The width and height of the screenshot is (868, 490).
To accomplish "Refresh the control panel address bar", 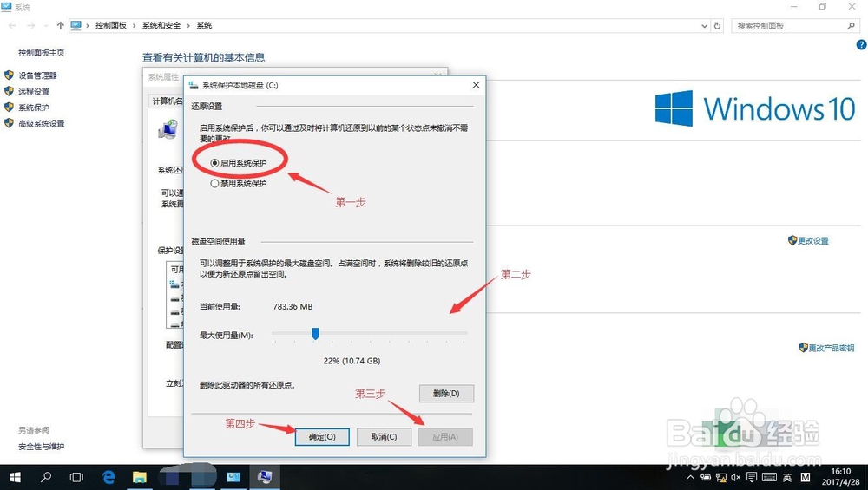I will pyautogui.click(x=718, y=25).
